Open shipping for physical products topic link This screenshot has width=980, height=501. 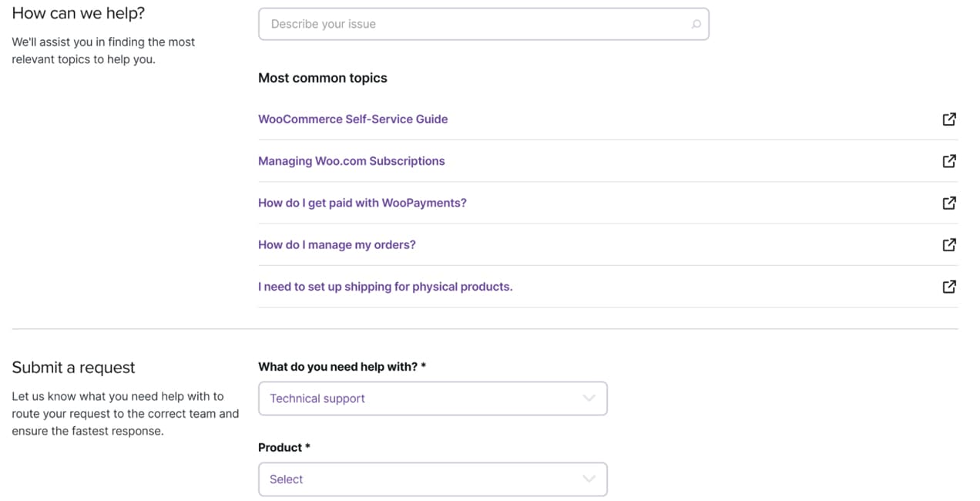385,287
